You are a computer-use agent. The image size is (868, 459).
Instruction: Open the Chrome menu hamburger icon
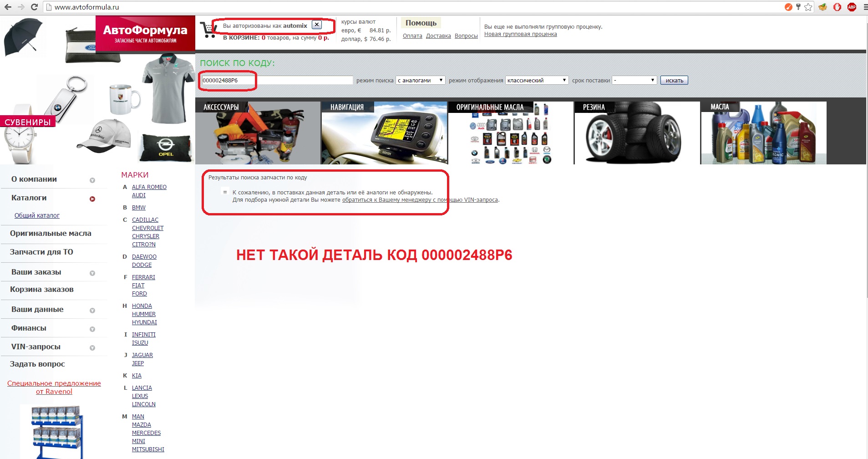[865, 7]
